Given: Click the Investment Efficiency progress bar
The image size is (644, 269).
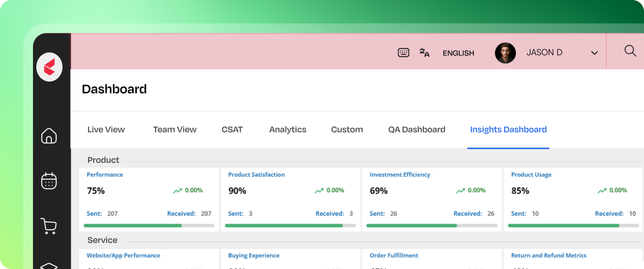Looking at the screenshot, I should [x=432, y=226].
